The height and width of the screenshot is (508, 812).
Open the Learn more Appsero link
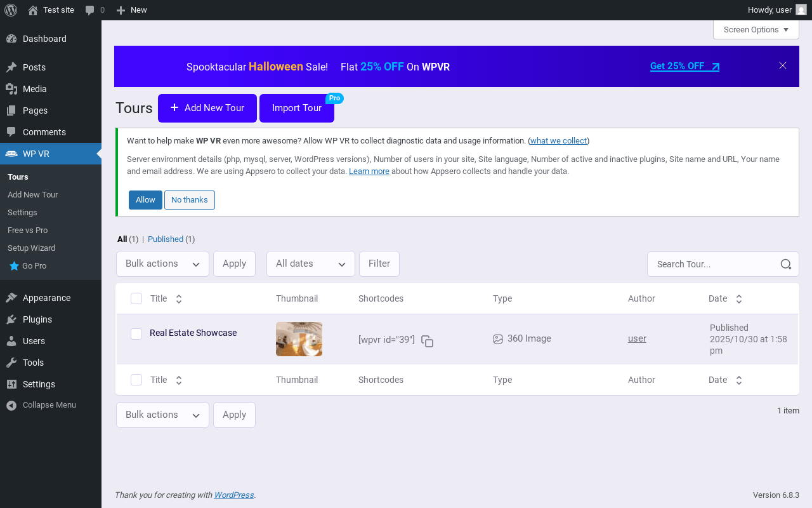[x=369, y=171]
